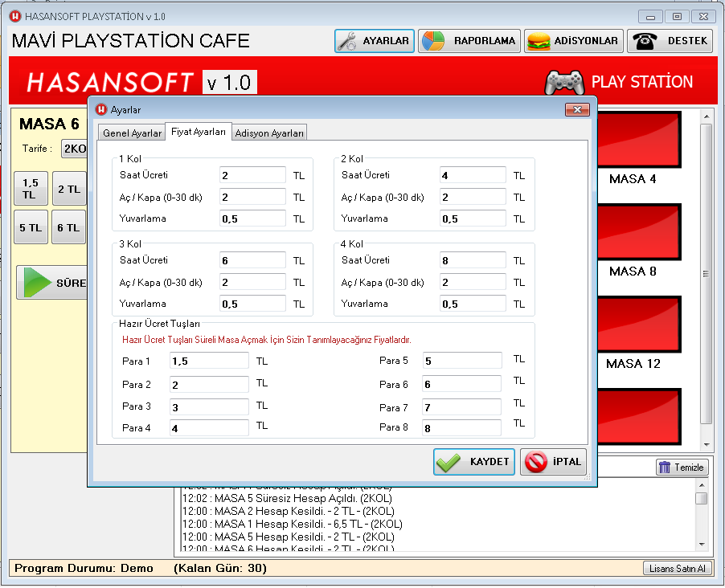The height and width of the screenshot is (588, 725).
Task: Edit 4 Kol Aç/Kapa field
Action: click(473, 282)
